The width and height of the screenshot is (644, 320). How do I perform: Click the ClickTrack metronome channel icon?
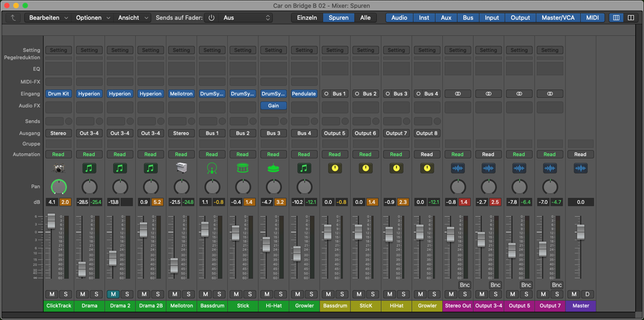pos(58,169)
